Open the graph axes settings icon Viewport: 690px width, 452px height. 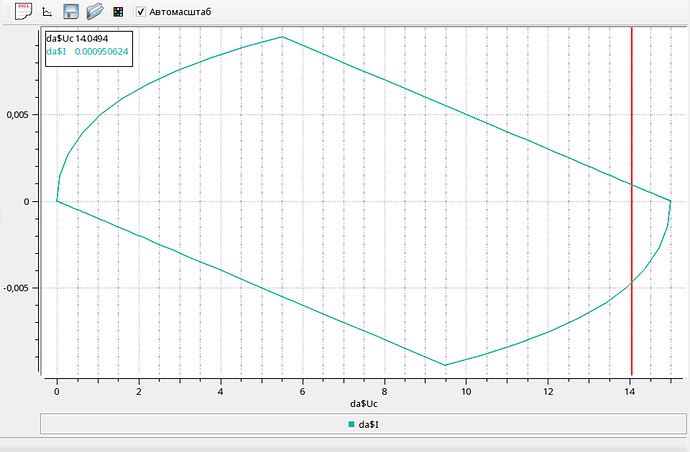tap(47, 11)
